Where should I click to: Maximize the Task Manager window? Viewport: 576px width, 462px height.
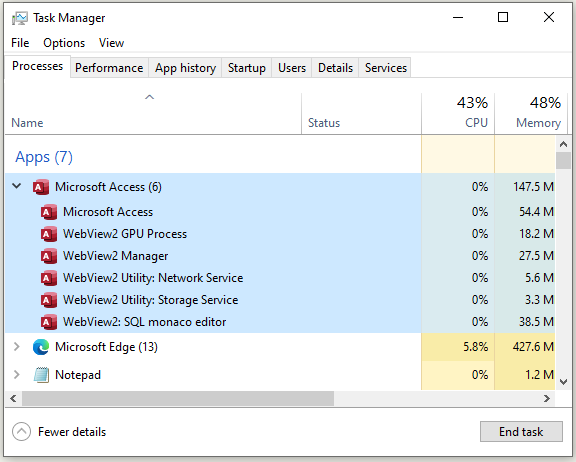[x=503, y=17]
